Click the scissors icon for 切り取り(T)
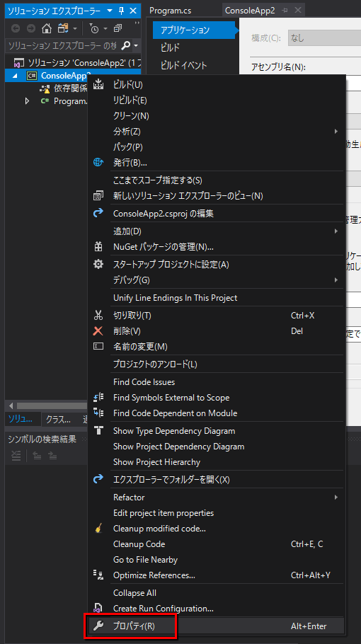Screen dimensions: 361x644 [x=98, y=315]
